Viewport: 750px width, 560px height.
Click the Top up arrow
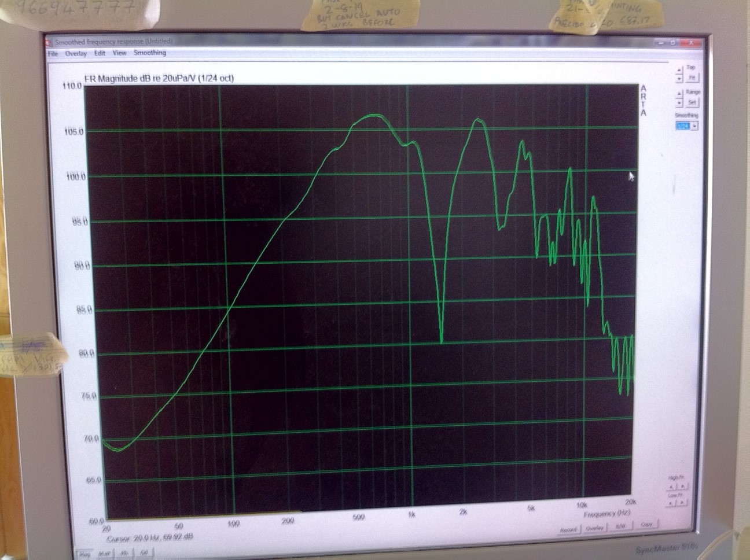tap(679, 70)
